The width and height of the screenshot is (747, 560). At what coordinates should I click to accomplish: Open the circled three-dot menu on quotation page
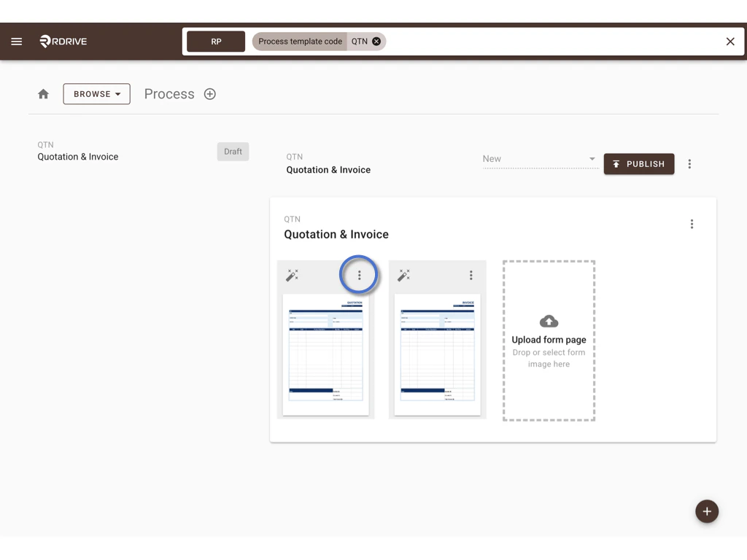coord(359,275)
